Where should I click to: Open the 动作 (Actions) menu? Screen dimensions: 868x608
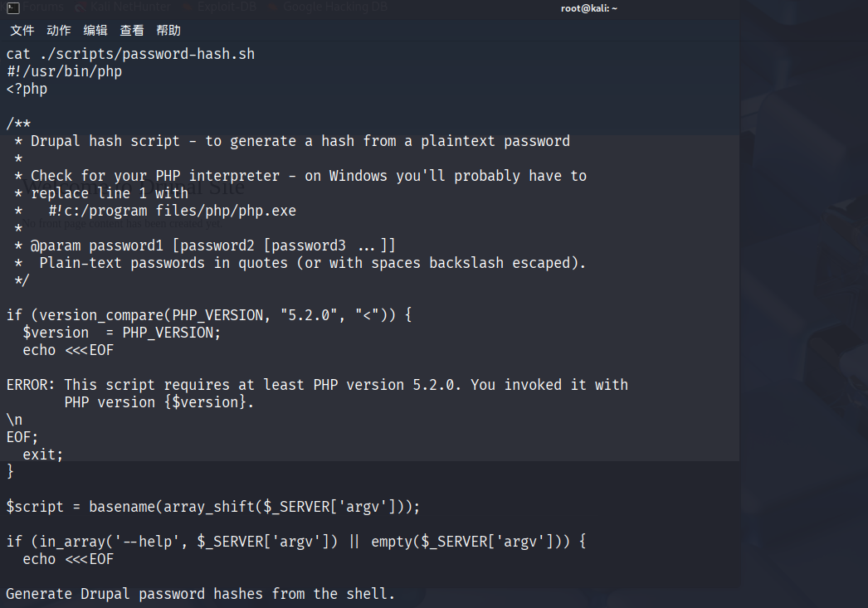click(59, 31)
